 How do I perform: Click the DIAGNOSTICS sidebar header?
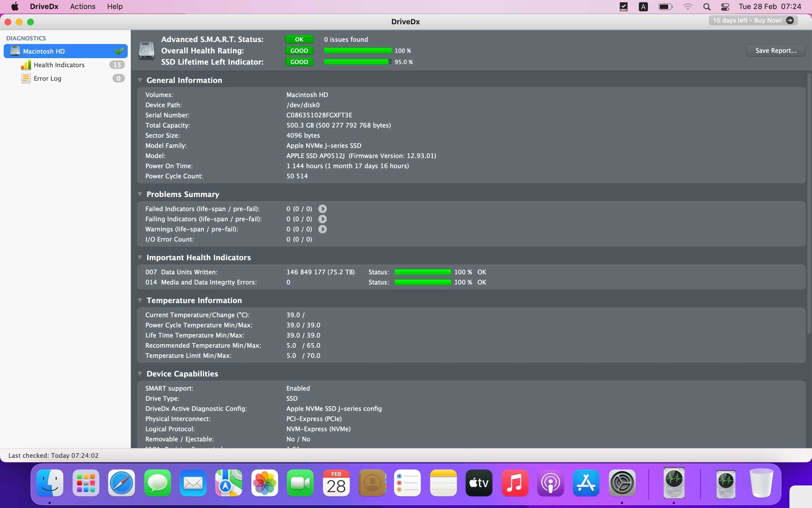pos(26,38)
